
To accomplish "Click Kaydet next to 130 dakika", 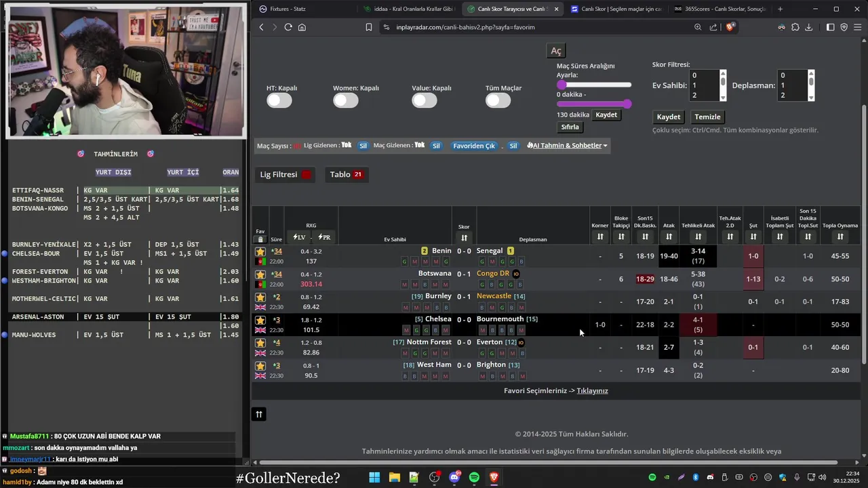I will [606, 115].
